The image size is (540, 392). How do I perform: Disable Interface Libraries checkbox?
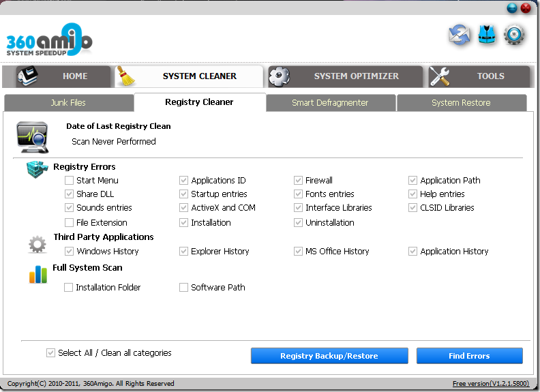click(298, 207)
